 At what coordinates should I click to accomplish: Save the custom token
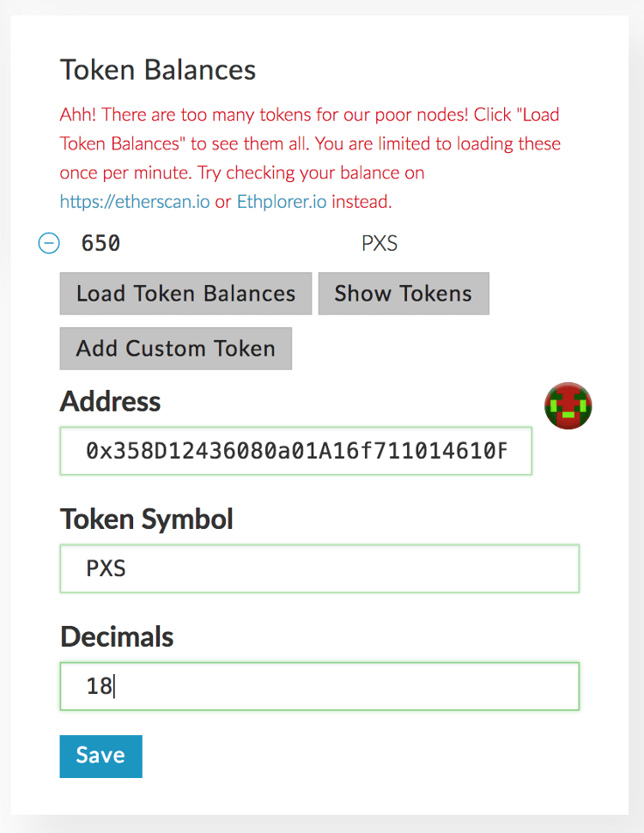[100, 756]
